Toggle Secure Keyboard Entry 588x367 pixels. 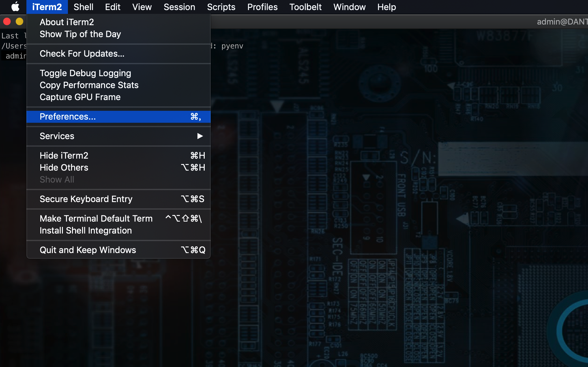(x=119, y=199)
